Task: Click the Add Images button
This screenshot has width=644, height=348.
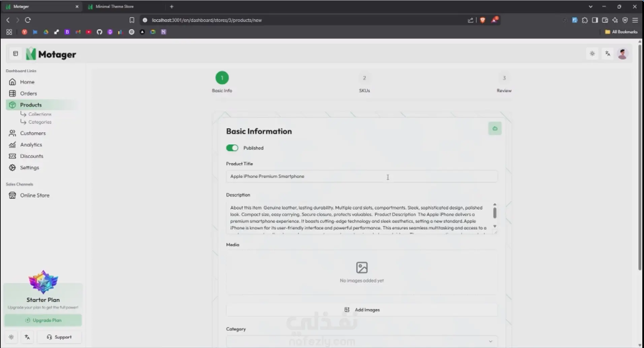Action: tap(362, 310)
